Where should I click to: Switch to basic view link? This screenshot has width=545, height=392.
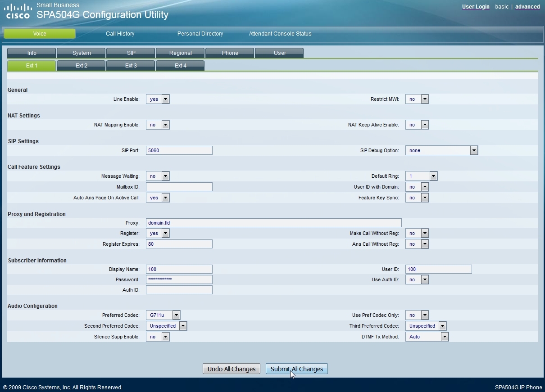502,7
